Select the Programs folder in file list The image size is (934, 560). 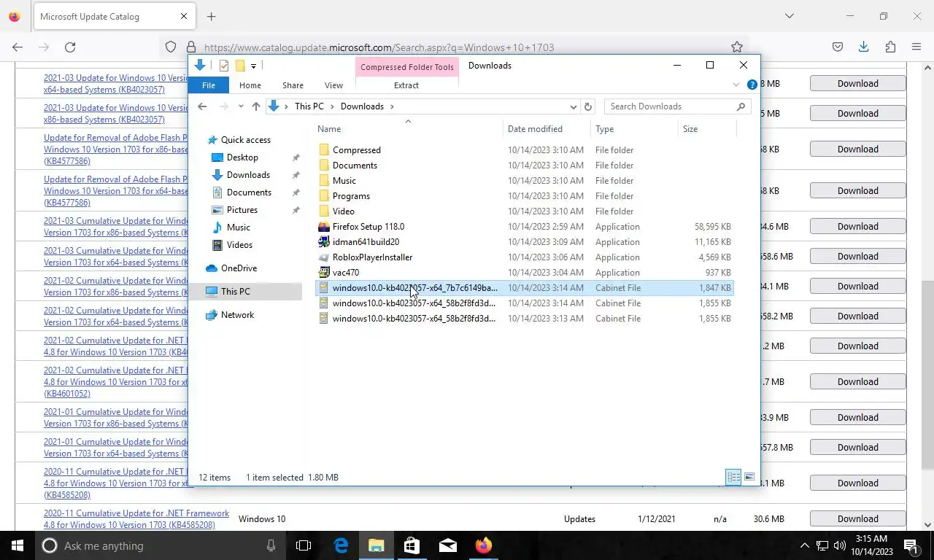pos(525,196)
